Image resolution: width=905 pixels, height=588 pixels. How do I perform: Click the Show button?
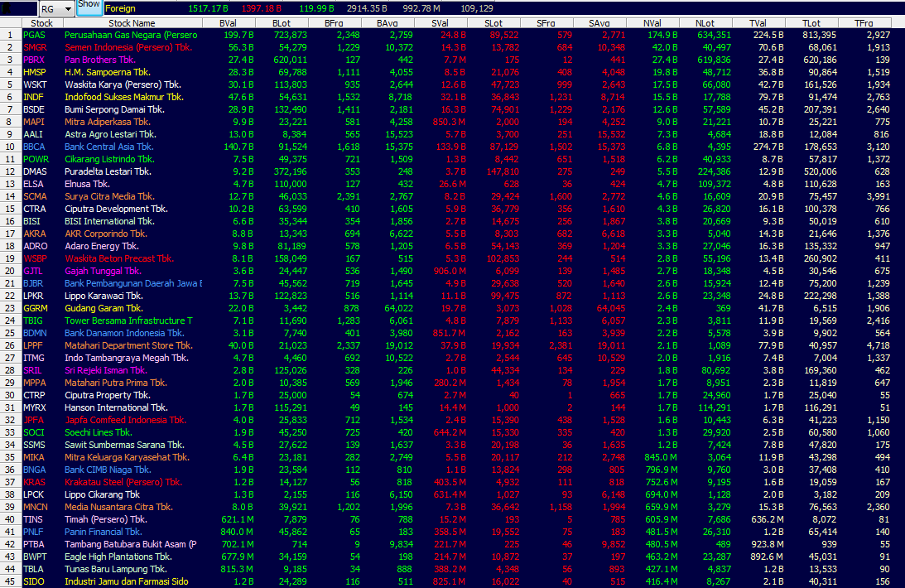pos(89,6)
